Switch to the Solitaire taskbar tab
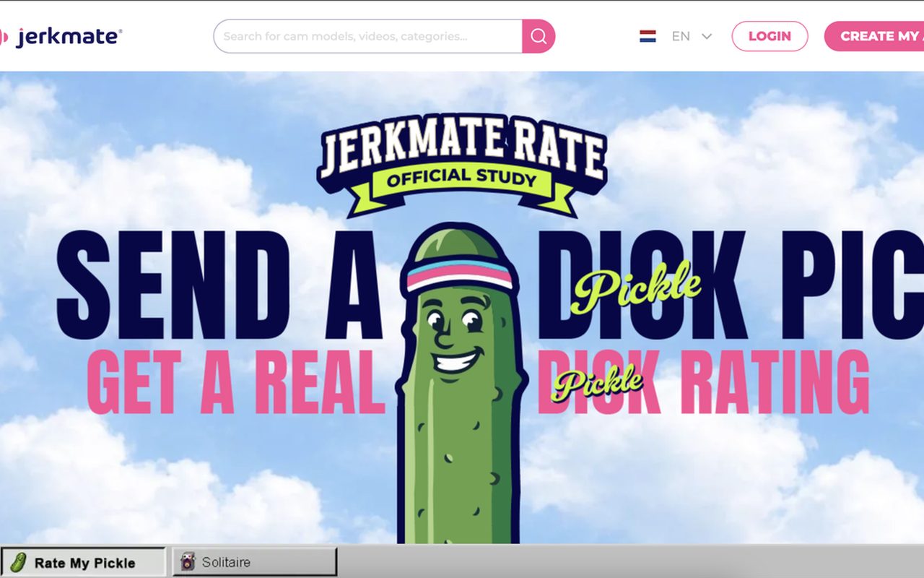Image resolution: width=924 pixels, height=578 pixels. pos(255,562)
